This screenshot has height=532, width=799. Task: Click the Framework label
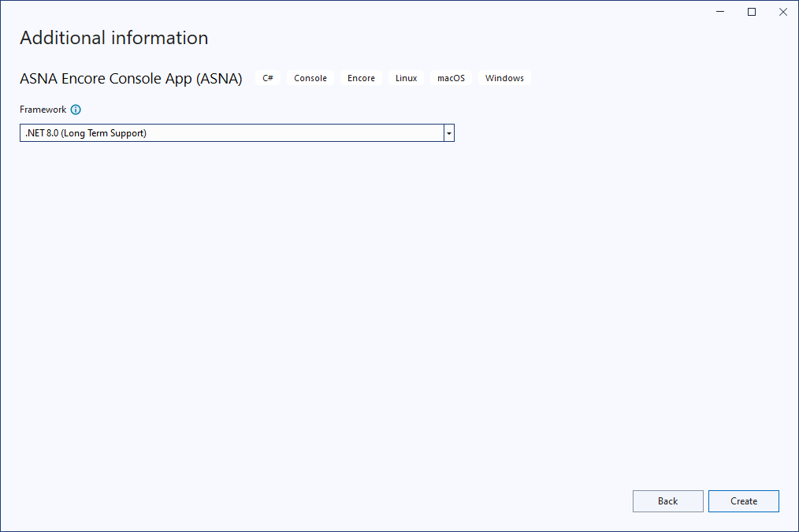(43, 110)
